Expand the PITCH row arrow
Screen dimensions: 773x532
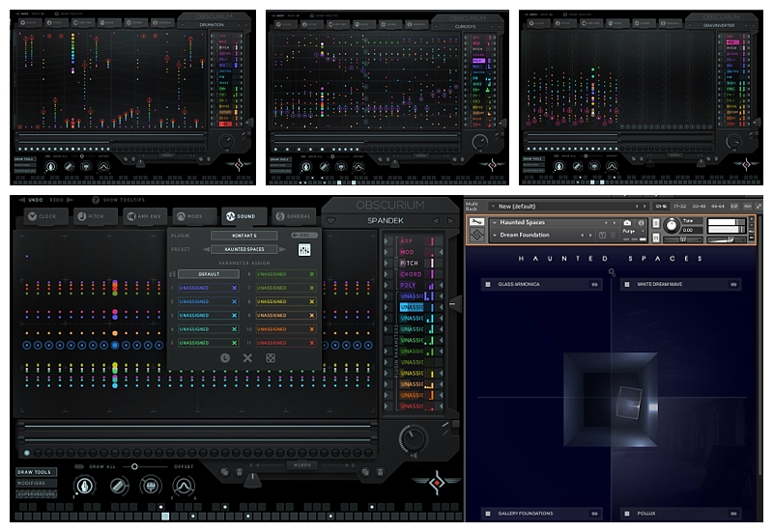(387, 263)
